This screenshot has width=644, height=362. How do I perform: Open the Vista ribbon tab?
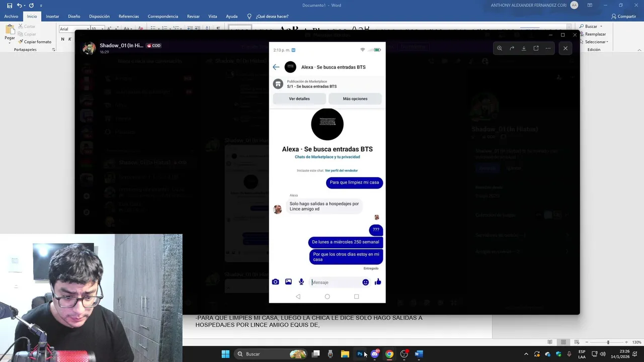213,16
